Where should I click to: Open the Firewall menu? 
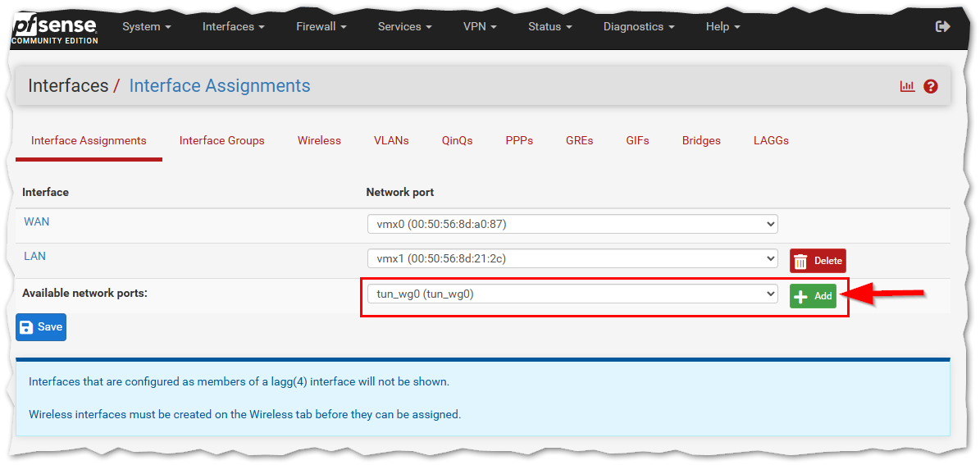coord(321,26)
